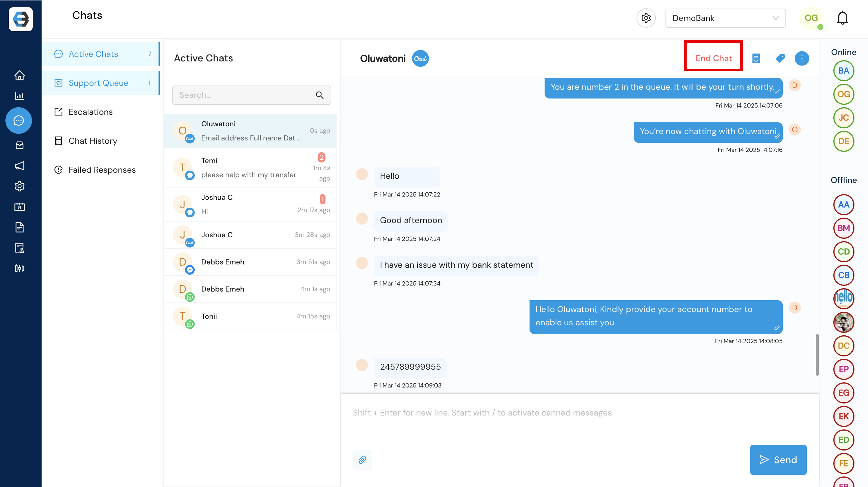The height and width of the screenshot is (487, 868).
Task: Select online agent DE avatar
Action: click(x=843, y=141)
